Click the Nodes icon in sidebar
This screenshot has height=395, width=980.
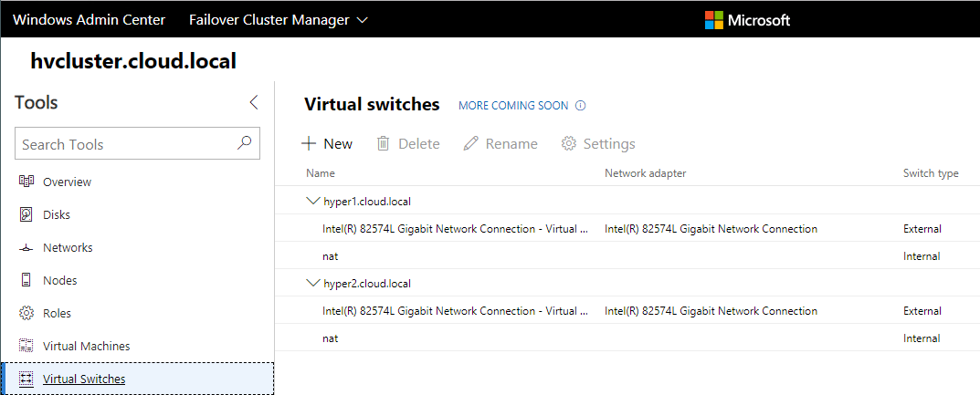(x=26, y=280)
